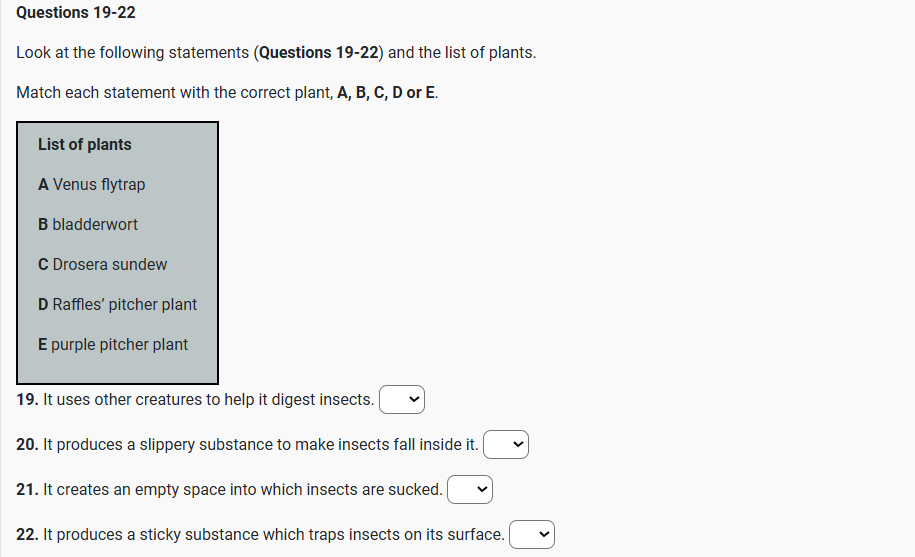Click option D Raffles' pitcher plant
The width and height of the screenshot is (915, 557).
[x=118, y=304]
